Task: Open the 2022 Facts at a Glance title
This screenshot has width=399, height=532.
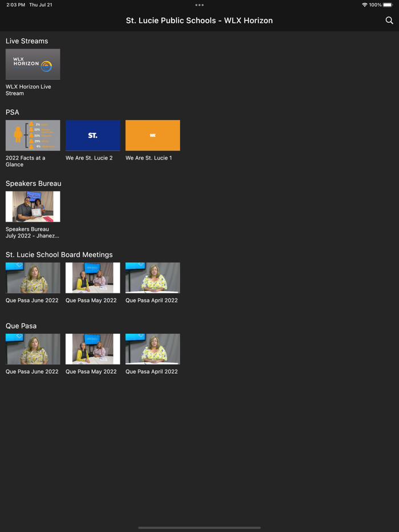Action: [26, 161]
